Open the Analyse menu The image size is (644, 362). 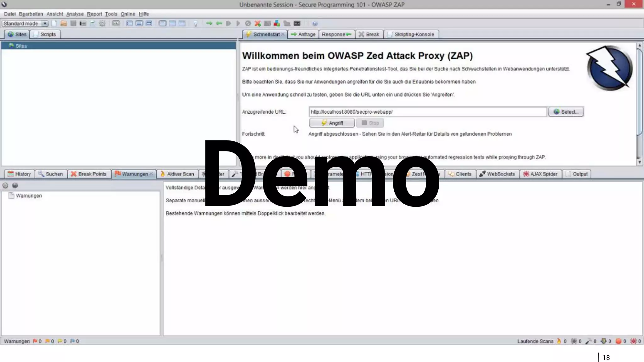pos(75,14)
